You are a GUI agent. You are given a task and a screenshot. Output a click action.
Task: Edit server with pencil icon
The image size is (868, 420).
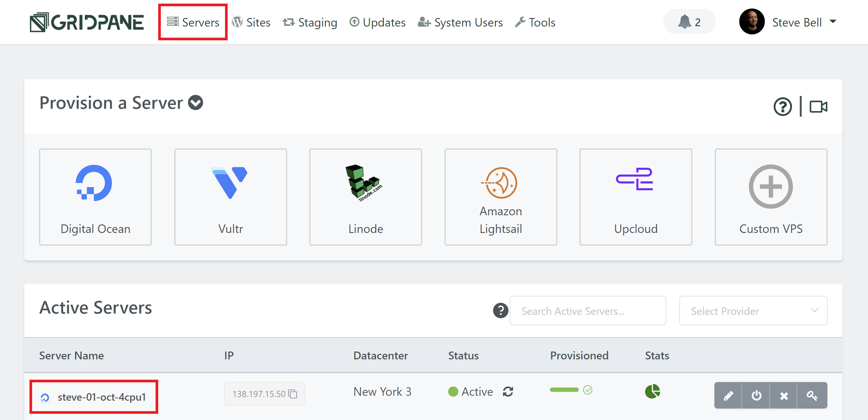pos(728,395)
